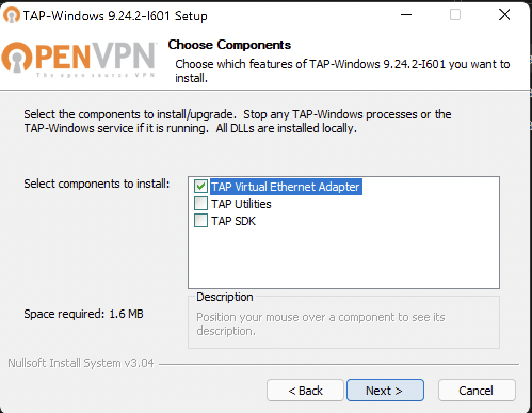Screen dimensions: 532x413
Task: Minimize the setup window
Action: 407,14
